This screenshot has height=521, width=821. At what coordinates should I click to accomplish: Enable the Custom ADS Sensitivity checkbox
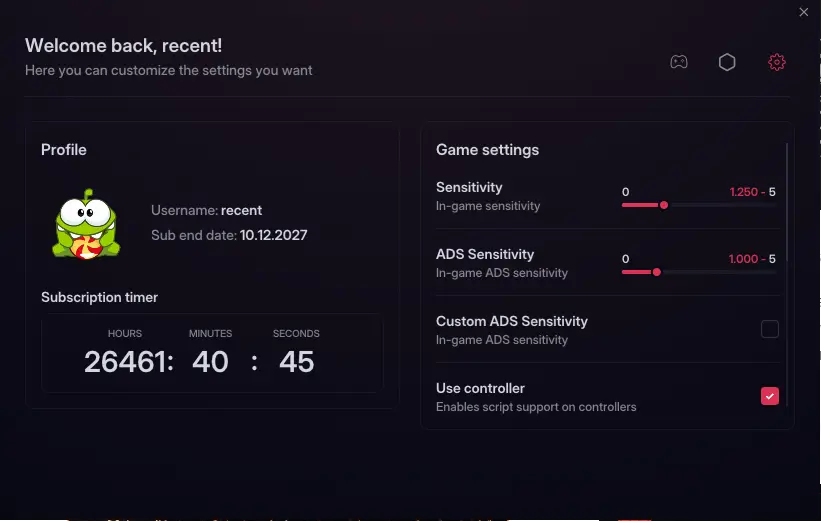click(770, 329)
